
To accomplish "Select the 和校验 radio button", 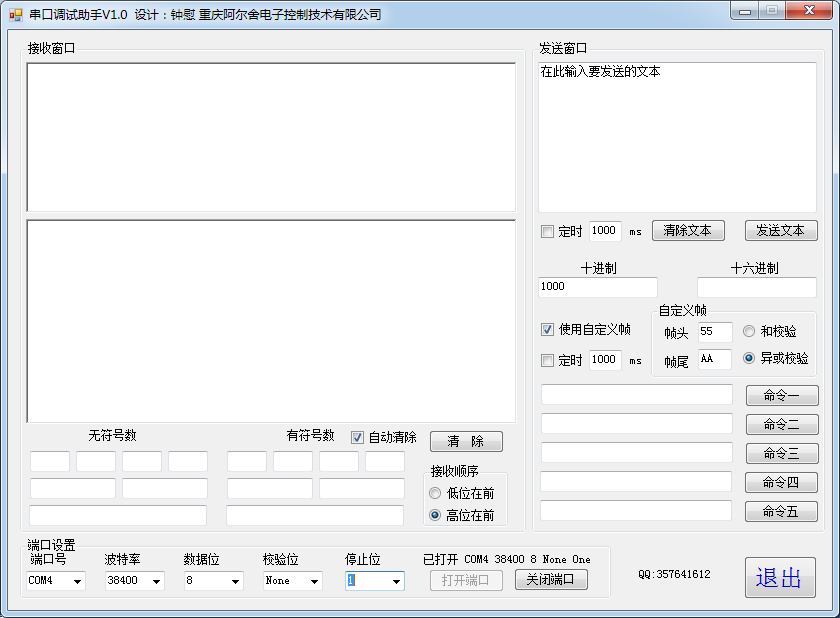I will click(749, 331).
